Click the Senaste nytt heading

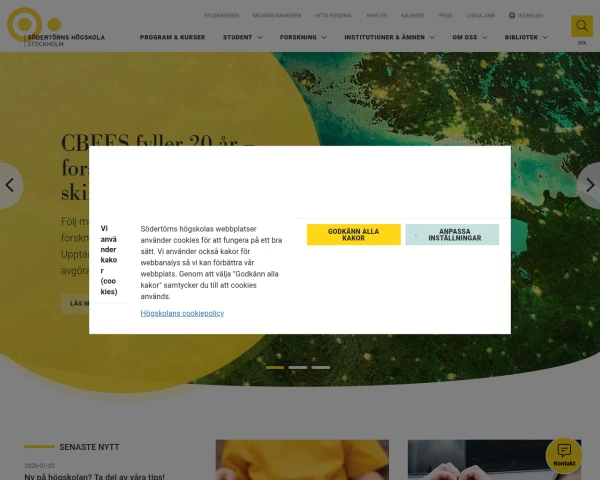click(x=90, y=447)
